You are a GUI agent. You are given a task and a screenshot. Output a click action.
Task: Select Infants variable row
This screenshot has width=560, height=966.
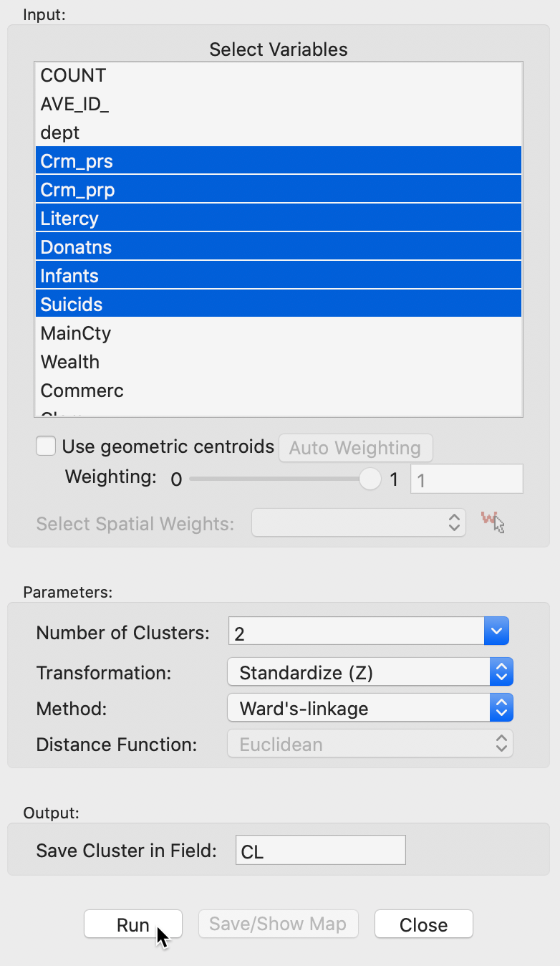279,275
